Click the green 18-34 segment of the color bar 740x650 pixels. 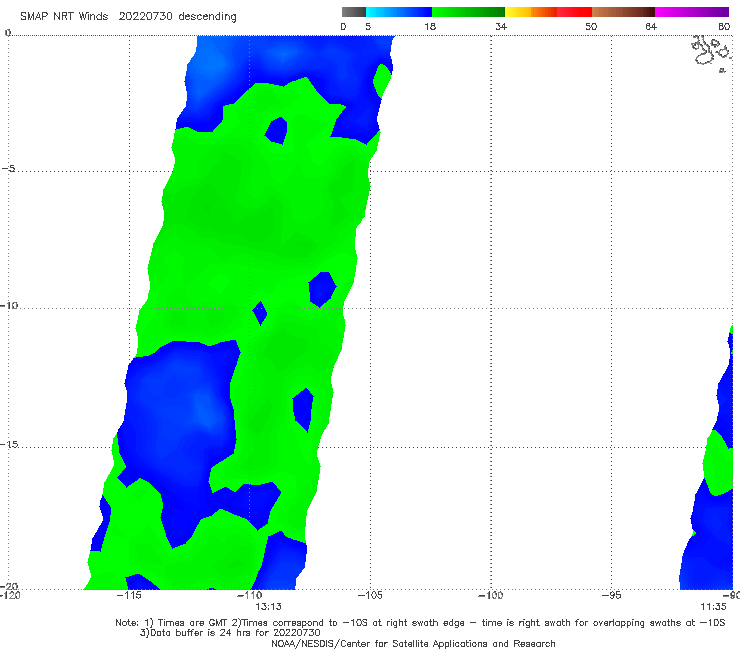pyautogui.click(x=468, y=12)
